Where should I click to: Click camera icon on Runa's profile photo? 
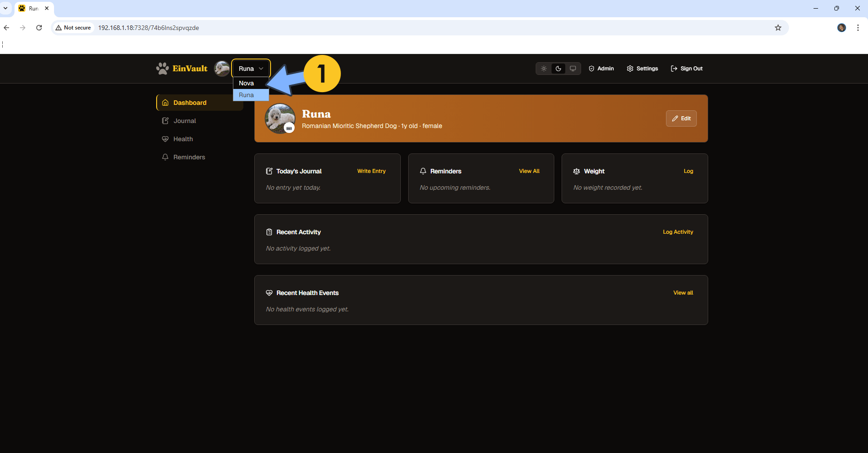pos(289,128)
